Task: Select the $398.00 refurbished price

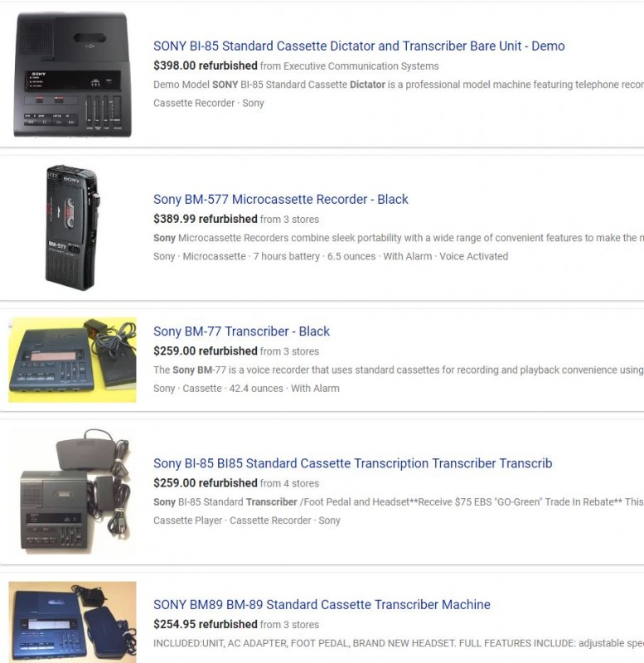Action: tap(205, 65)
